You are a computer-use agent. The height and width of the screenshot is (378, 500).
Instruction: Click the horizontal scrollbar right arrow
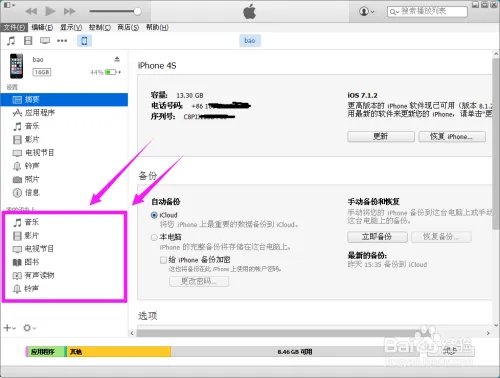click(488, 333)
